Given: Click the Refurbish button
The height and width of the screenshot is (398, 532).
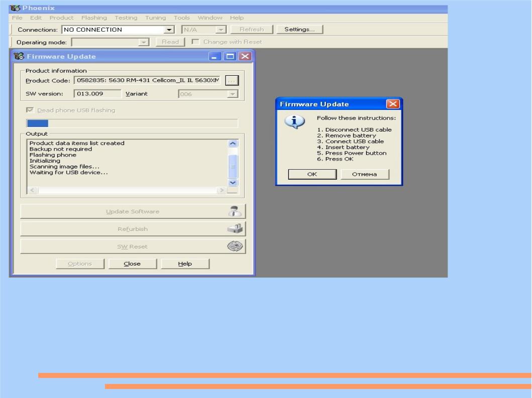Looking at the screenshot, I should 133,229.
